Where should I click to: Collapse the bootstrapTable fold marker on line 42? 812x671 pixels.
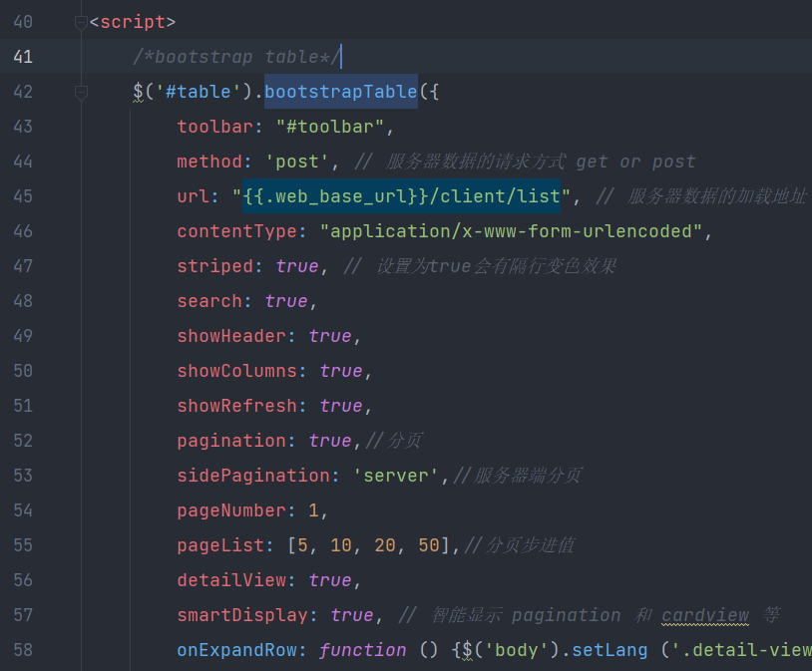pos(81,92)
